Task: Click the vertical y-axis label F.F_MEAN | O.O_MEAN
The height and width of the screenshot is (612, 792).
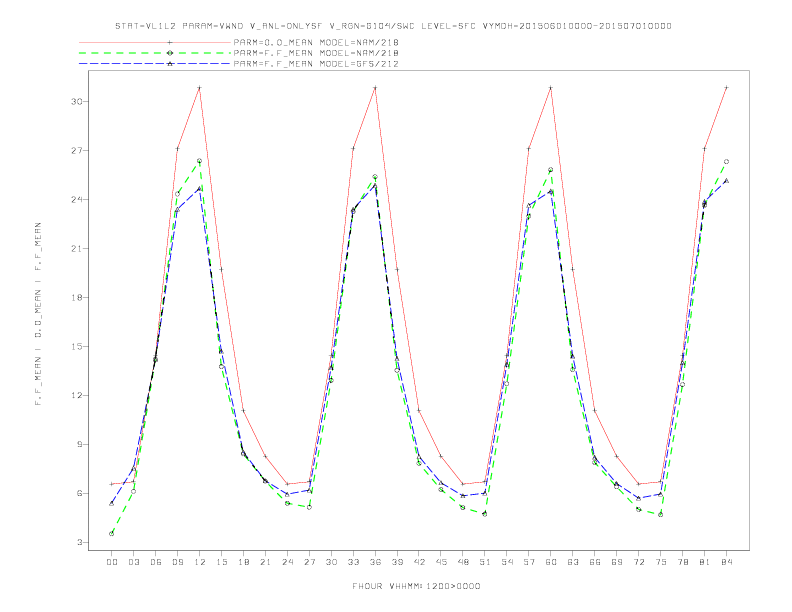Action: pos(38,314)
